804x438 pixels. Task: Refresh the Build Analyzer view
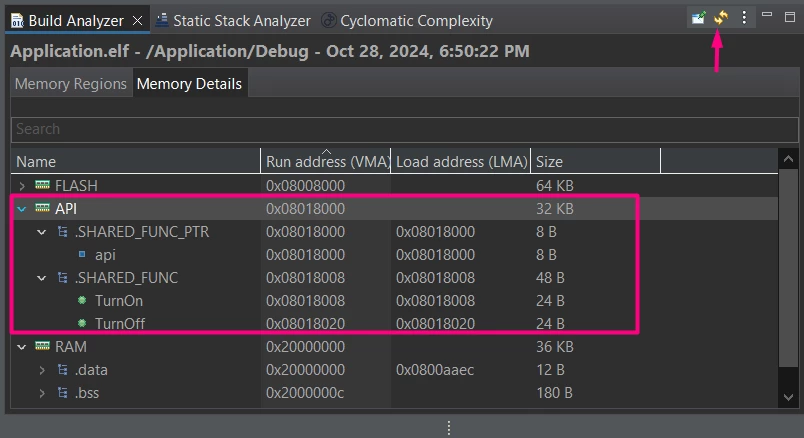(x=721, y=18)
